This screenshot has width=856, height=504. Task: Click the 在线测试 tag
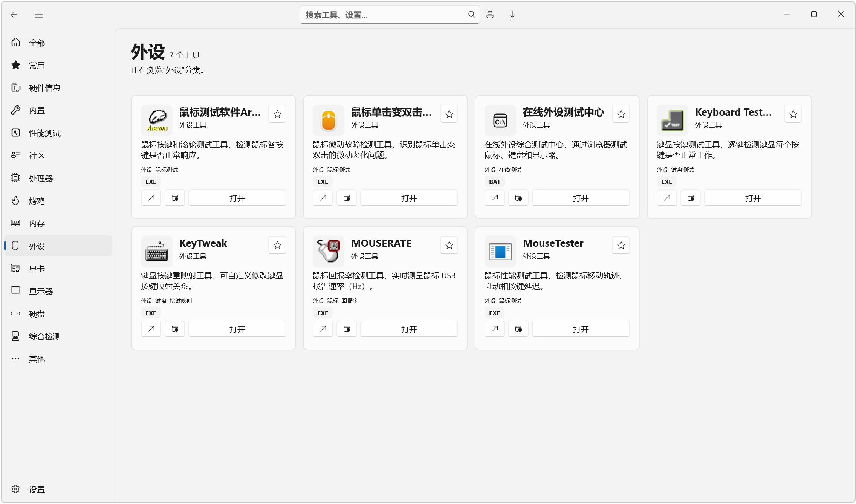point(510,170)
